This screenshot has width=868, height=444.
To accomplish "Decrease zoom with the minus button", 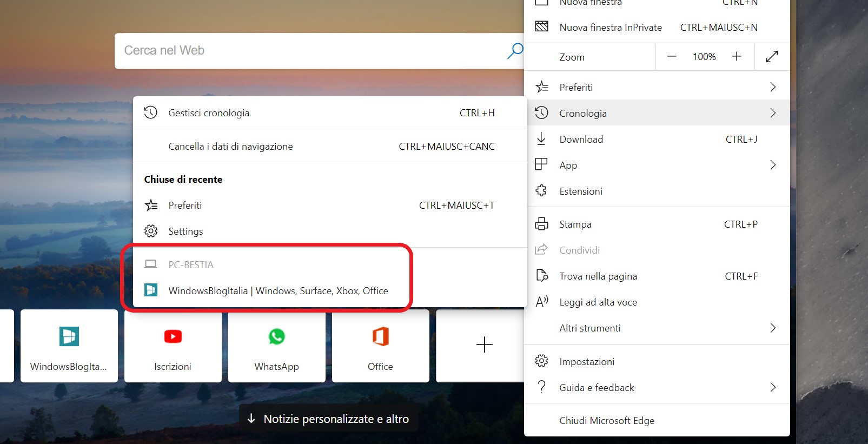I will click(x=672, y=56).
